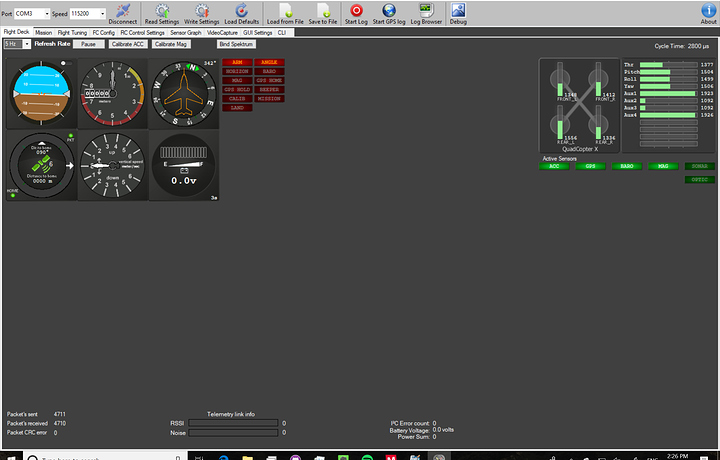Toggle the HORIZON mode indicator

tap(237, 72)
